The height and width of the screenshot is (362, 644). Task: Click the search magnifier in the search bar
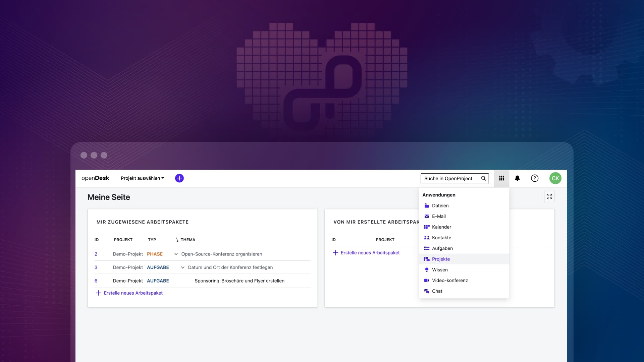click(x=483, y=178)
